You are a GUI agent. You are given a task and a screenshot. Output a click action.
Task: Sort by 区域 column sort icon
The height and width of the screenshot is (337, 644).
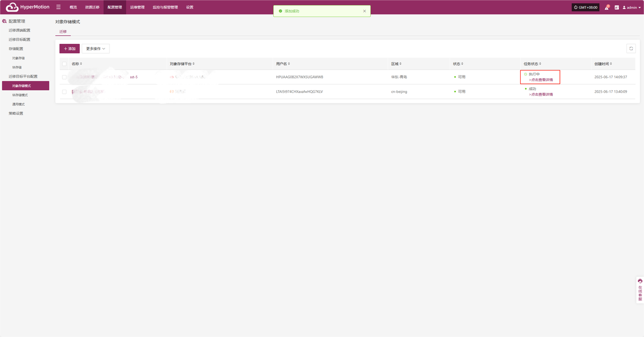[x=400, y=64]
